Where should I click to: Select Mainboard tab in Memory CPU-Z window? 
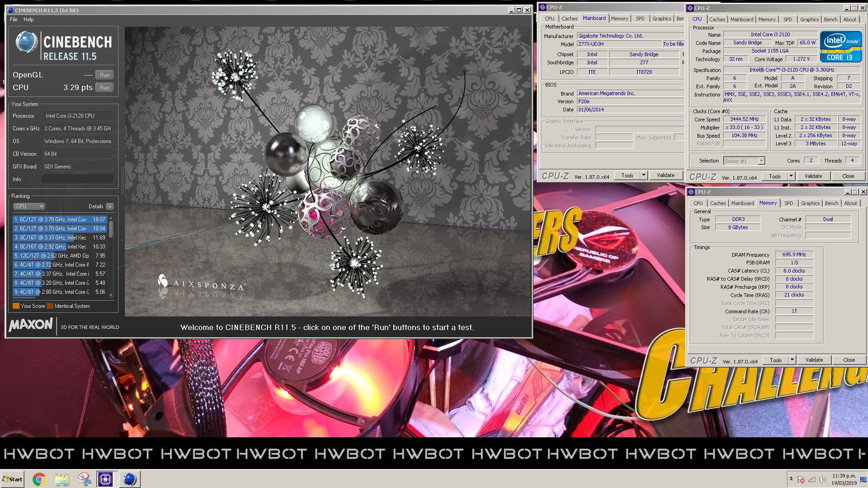click(x=743, y=203)
